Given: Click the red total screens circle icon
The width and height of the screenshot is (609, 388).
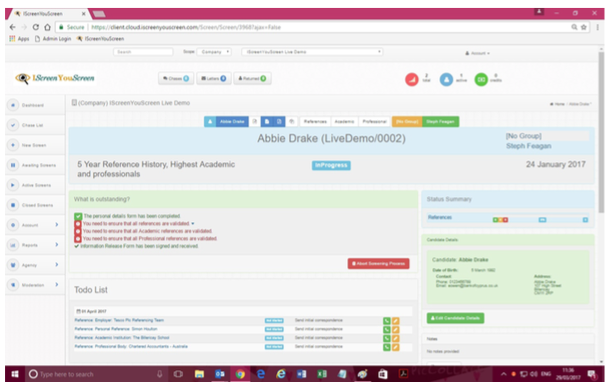Looking at the screenshot, I should 412,80.
